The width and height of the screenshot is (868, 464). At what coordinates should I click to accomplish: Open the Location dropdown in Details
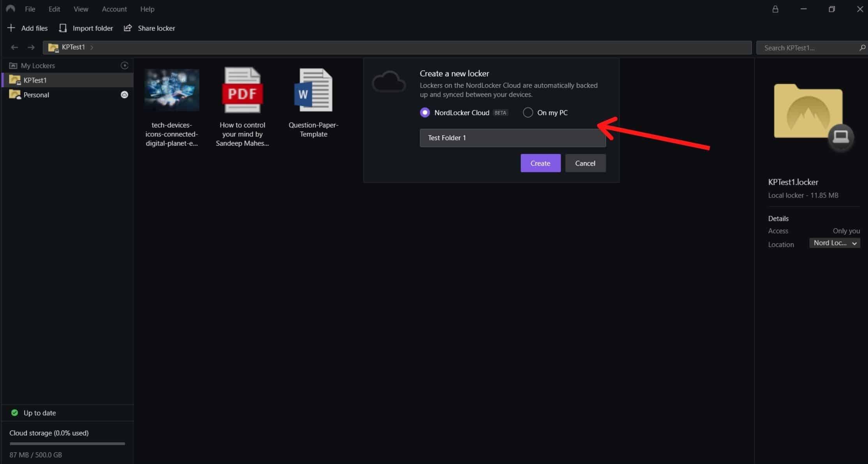[x=835, y=243]
